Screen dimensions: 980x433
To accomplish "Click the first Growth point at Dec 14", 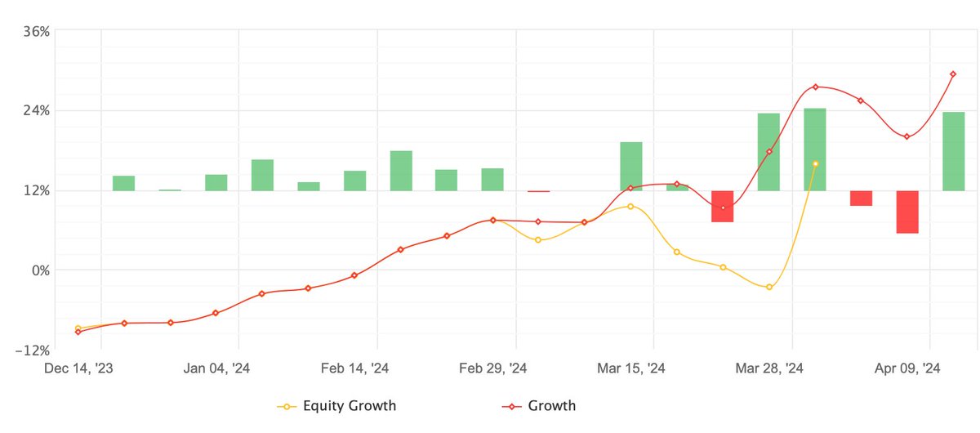I will 78,332.
